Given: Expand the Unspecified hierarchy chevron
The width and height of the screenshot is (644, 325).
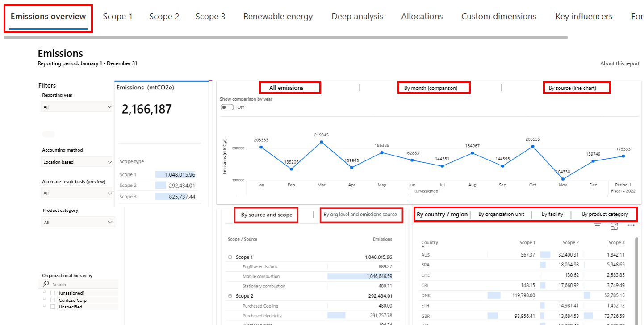Looking at the screenshot, I should (44, 307).
